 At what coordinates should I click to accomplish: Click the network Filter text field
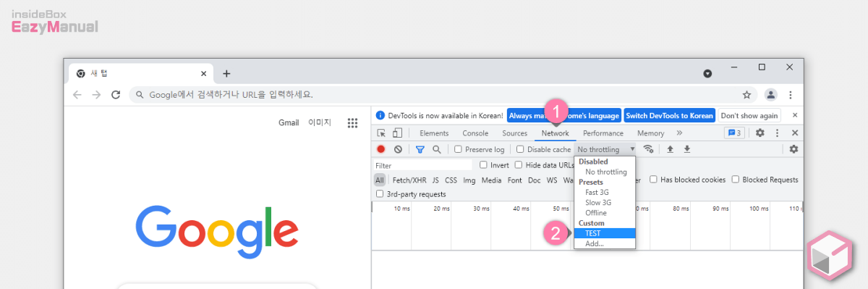(423, 165)
